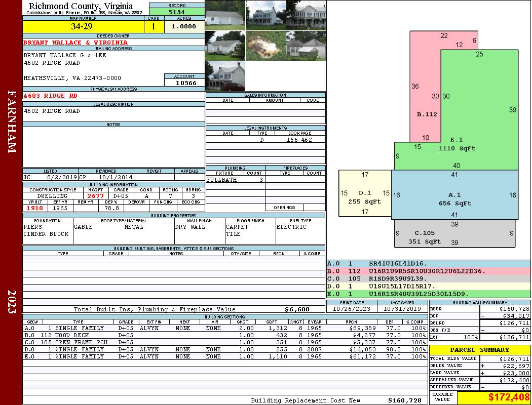Click land value $23,000
This screenshot has height=405, width=532.
(516, 373)
